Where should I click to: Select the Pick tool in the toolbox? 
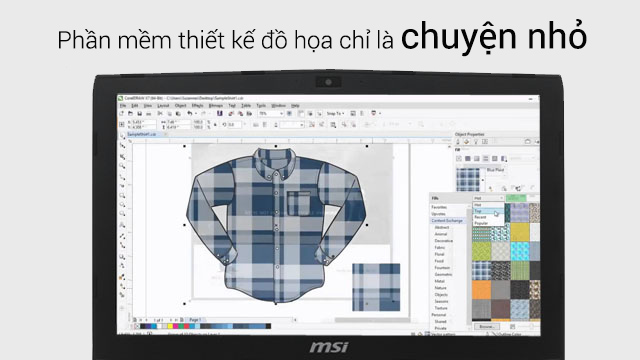click(x=122, y=136)
